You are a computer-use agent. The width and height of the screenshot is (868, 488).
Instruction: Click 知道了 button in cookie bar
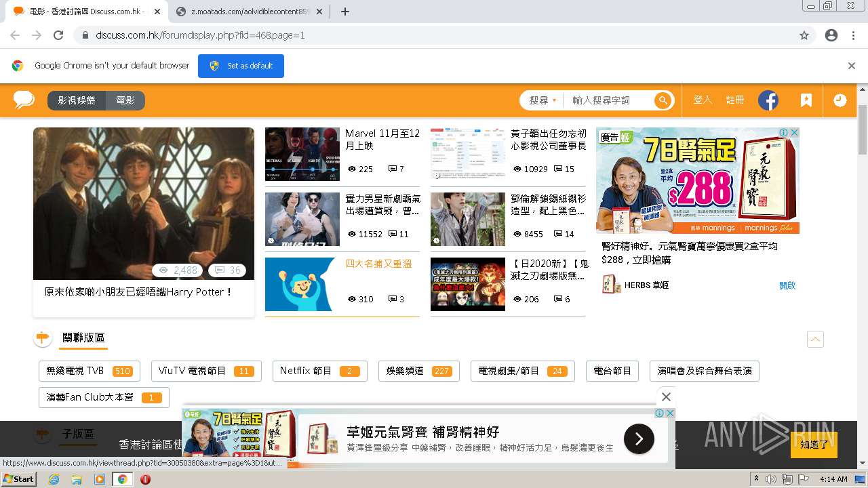[814, 445]
